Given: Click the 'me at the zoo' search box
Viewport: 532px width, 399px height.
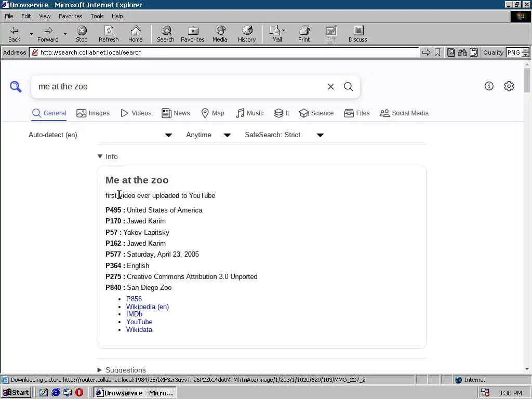Looking at the screenshot, I should tap(180, 87).
